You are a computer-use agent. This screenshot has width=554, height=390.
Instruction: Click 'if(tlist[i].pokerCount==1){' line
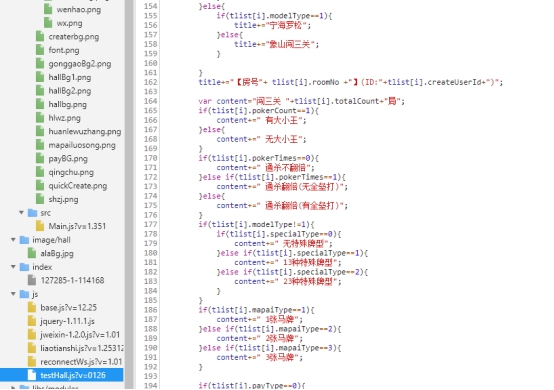[258, 111]
